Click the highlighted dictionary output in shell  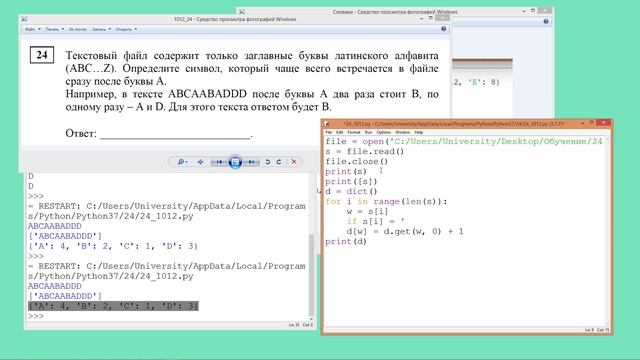(x=113, y=306)
